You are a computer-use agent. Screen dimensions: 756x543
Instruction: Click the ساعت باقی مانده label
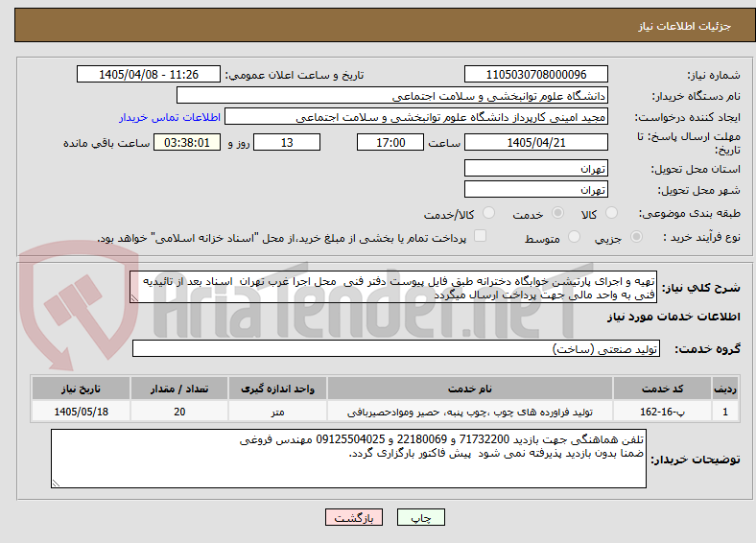pyautogui.click(x=106, y=143)
